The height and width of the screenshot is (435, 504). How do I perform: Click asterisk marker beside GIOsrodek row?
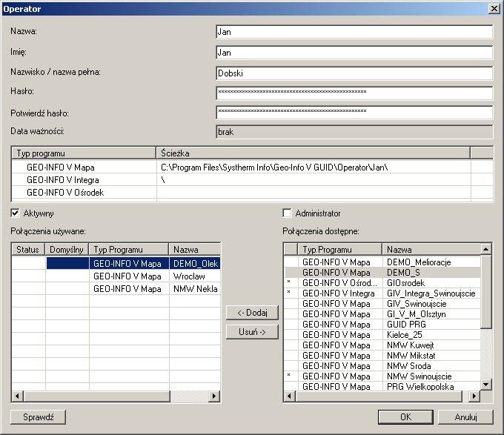tap(289, 282)
